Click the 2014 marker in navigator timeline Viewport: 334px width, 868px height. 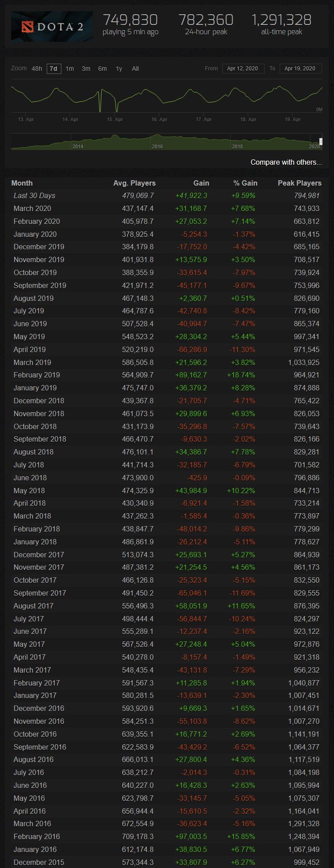point(77,146)
